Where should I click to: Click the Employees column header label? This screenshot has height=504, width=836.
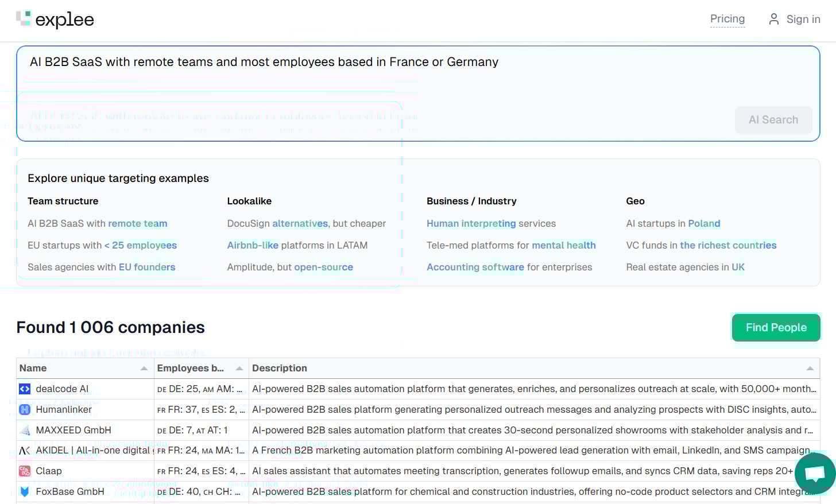(x=191, y=368)
